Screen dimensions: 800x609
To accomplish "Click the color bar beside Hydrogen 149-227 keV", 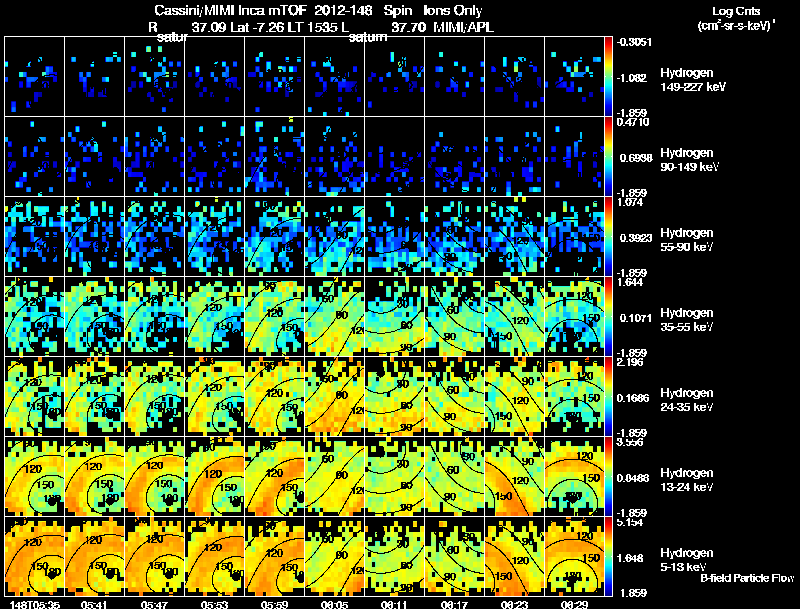I will pos(608,77).
